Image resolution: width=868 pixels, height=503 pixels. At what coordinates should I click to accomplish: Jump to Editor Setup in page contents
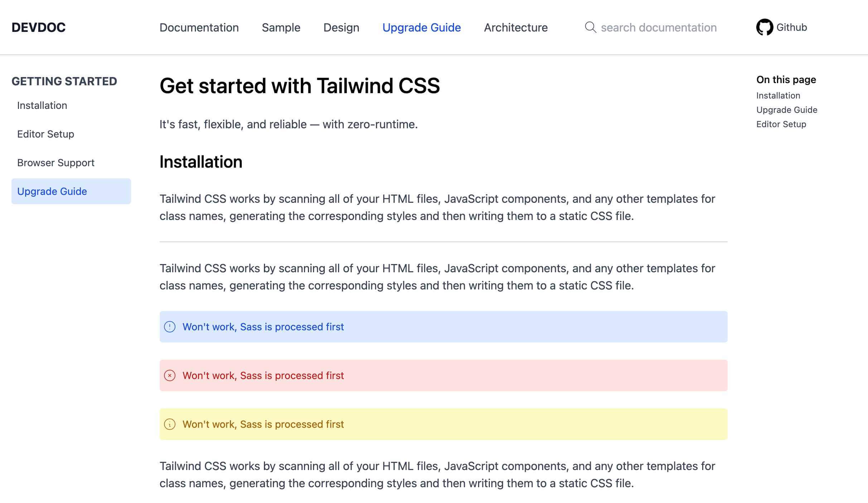(781, 124)
